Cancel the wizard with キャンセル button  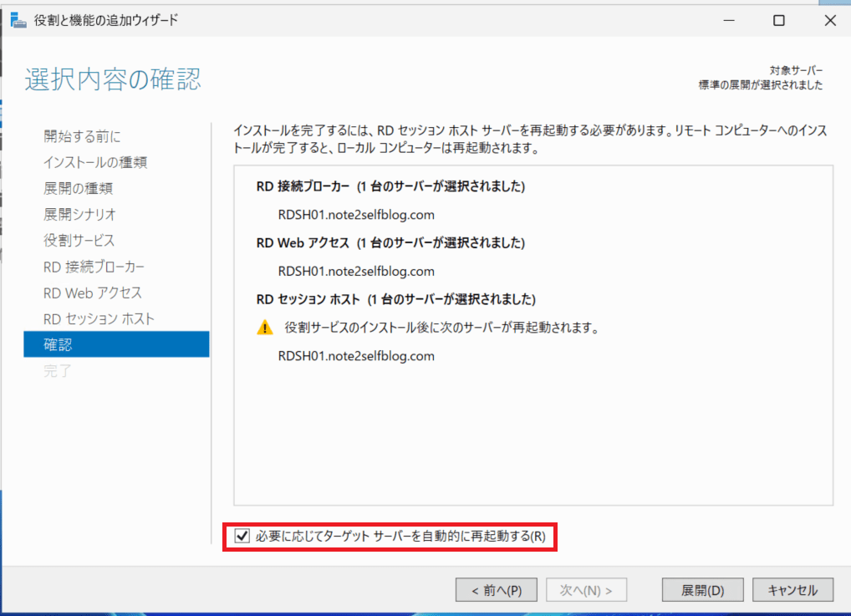(792, 590)
